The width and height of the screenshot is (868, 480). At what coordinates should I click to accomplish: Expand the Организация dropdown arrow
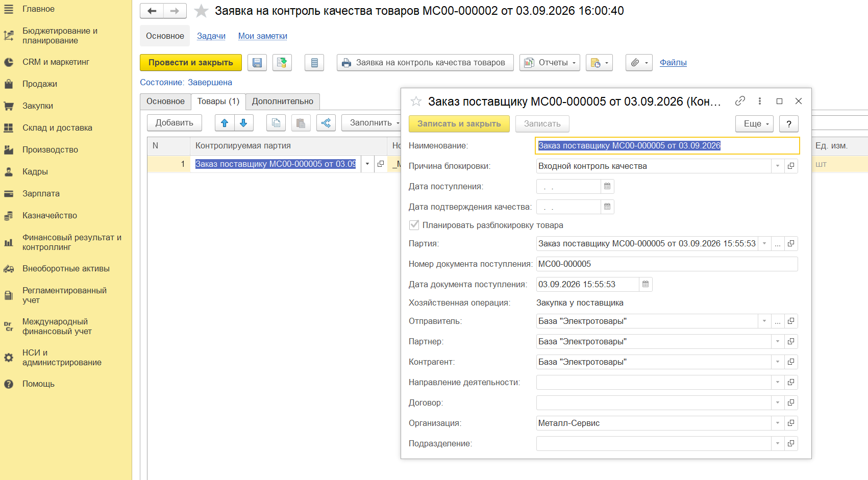778,423
